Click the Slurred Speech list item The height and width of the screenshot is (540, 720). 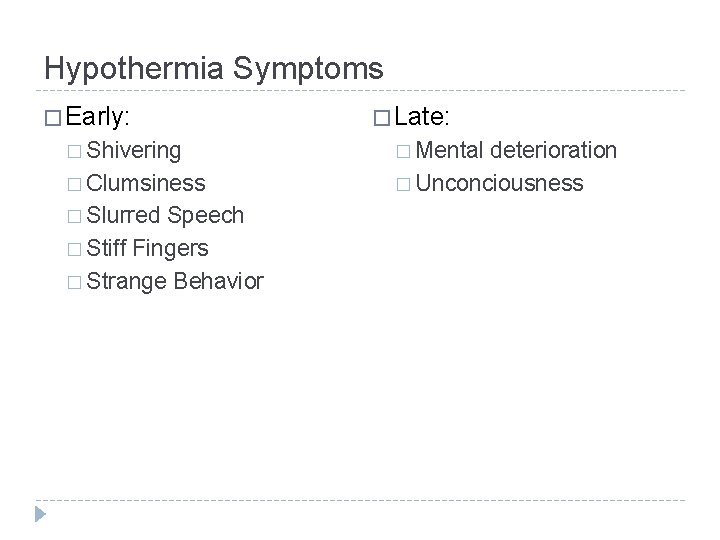165,216
